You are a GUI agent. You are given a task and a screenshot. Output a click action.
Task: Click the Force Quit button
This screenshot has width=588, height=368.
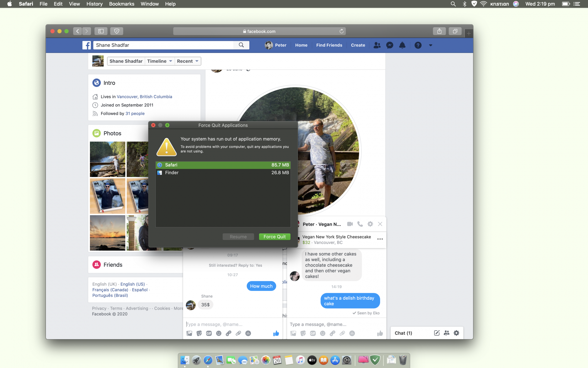(x=275, y=237)
